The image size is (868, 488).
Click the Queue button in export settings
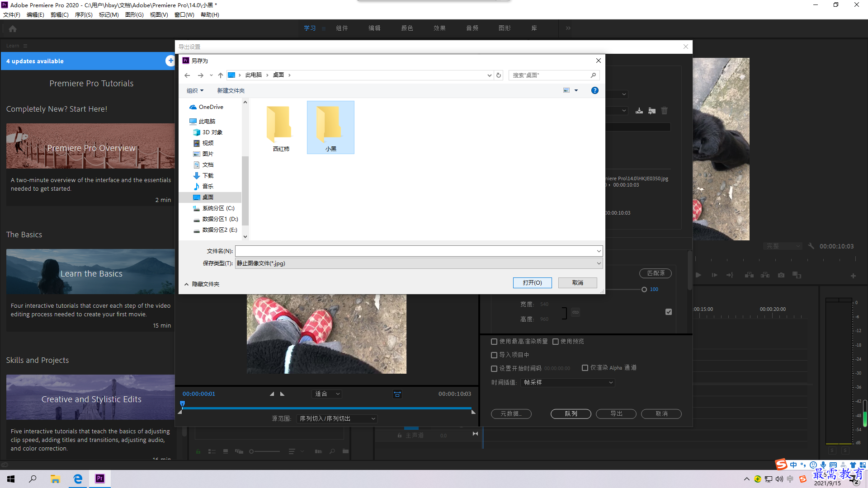click(x=571, y=414)
